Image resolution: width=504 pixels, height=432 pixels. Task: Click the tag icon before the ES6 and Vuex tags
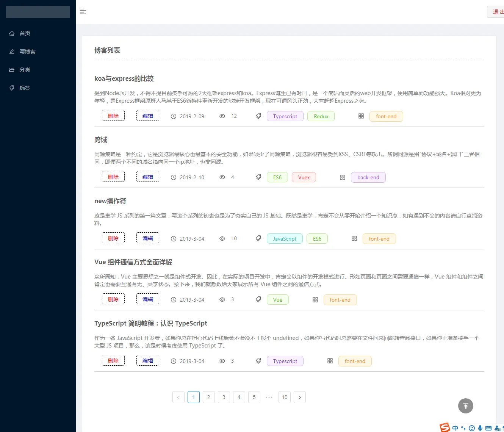click(258, 177)
